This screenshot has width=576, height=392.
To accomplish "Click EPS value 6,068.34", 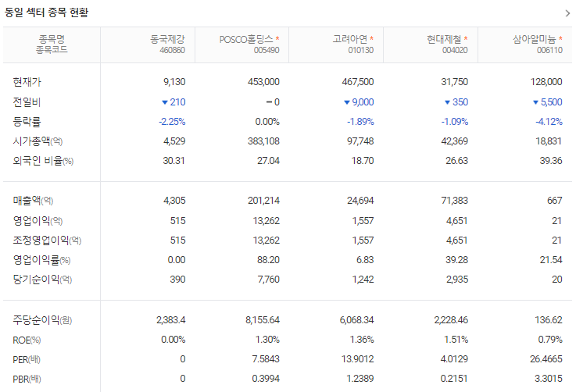I will coord(356,320).
